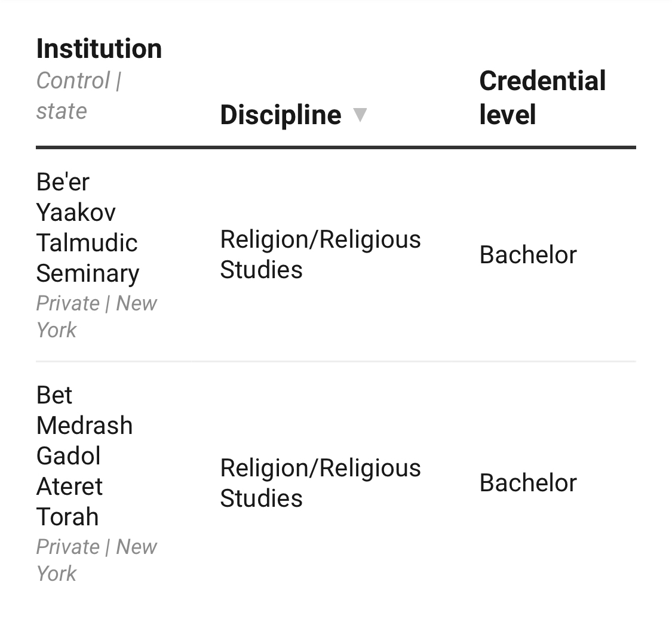
Task: Click the word 'state' under Institution
Action: point(62,111)
